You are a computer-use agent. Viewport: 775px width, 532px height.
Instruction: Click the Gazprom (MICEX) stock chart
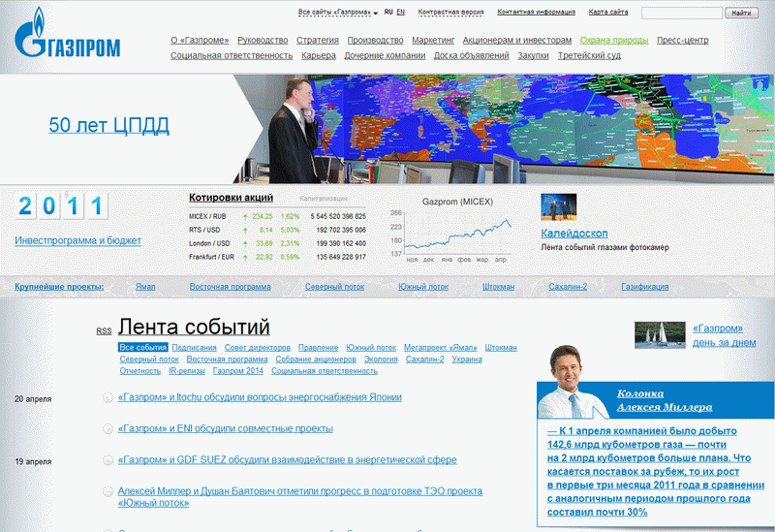point(451,231)
